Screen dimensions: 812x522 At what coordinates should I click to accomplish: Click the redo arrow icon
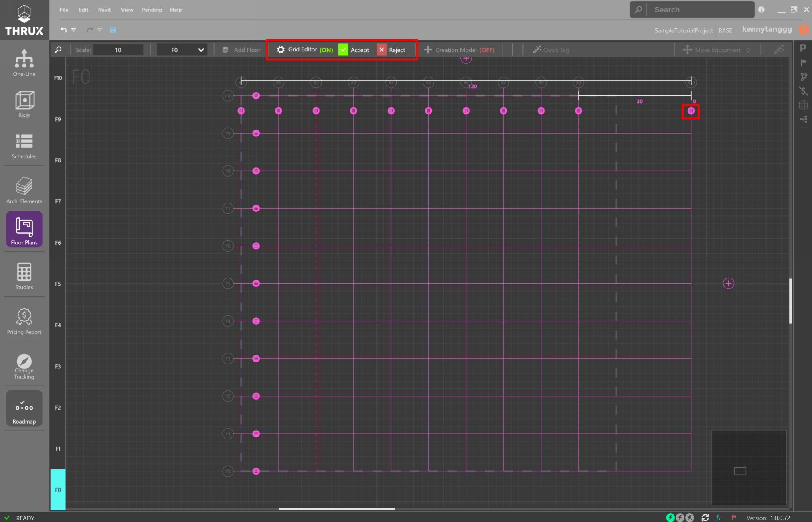tap(90, 30)
